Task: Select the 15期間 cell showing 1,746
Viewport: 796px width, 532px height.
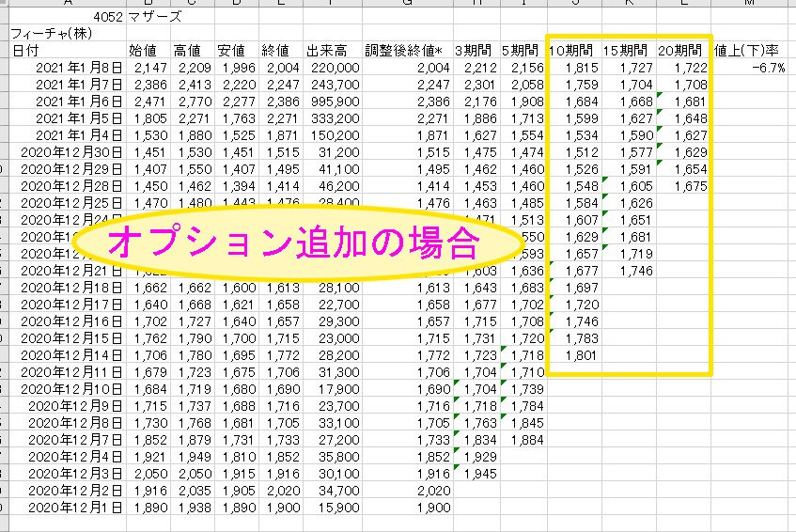Action: [629, 271]
